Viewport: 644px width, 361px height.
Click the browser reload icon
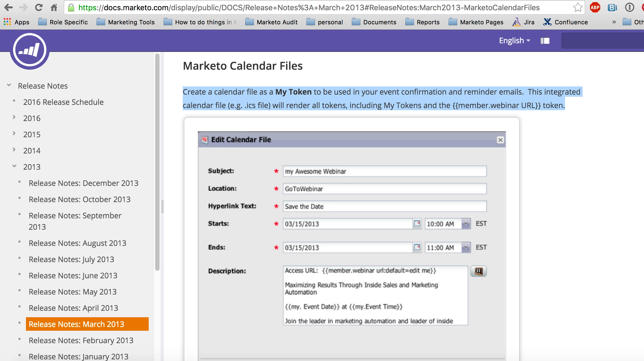39,7
